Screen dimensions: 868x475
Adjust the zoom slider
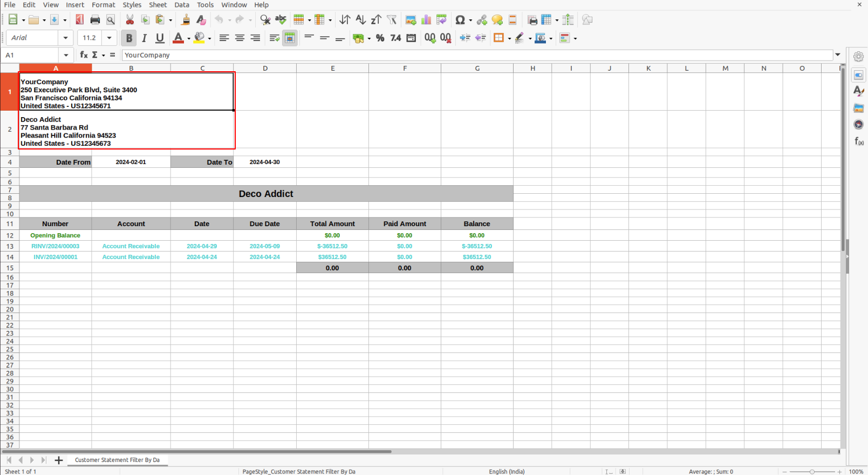coord(812,471)
